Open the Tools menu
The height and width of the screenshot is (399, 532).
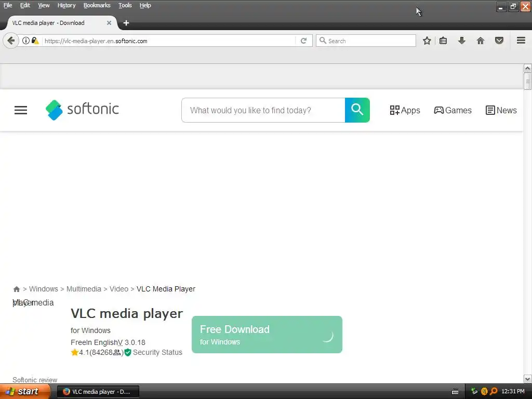(125, 5)
